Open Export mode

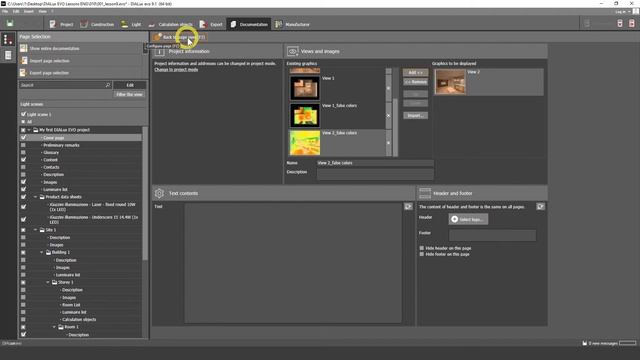pyautogui.click(x=211, y=24)
